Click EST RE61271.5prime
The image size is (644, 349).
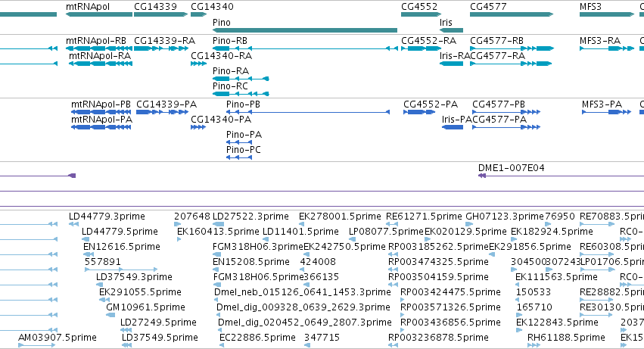coord(392,224)
